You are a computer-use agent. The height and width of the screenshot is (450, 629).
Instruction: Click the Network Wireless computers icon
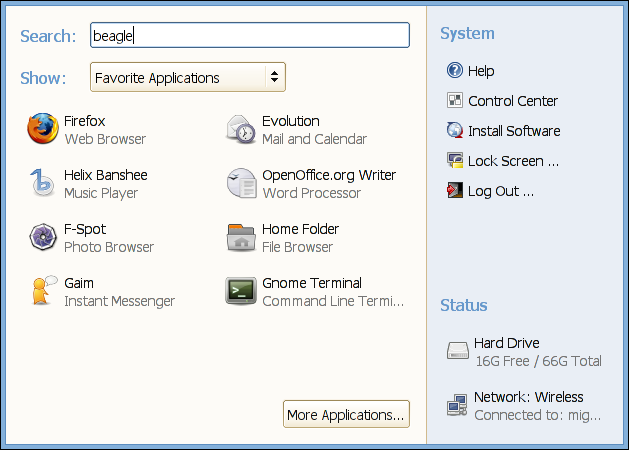[x=457, y=405]
